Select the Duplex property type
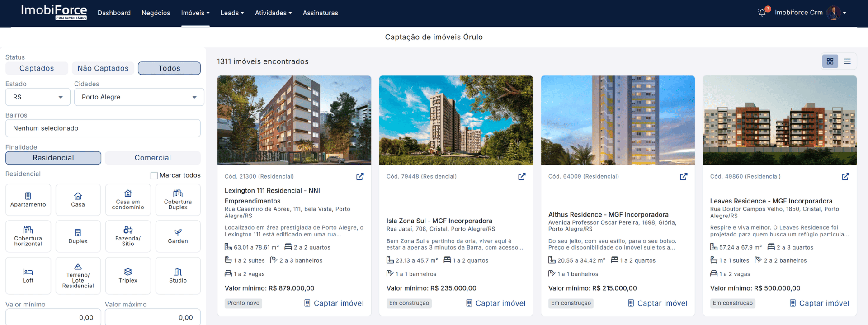This screenshot has width=868, height=325. pos(78,236)
